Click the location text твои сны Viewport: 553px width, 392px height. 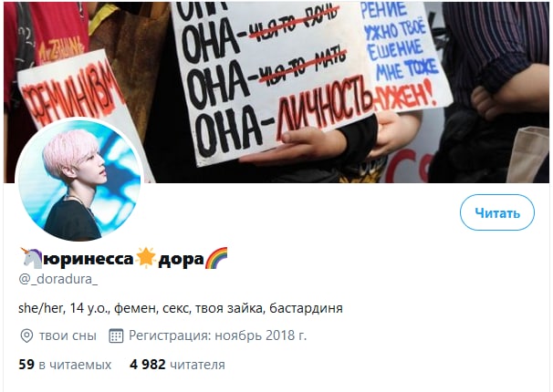coord(68,335)
